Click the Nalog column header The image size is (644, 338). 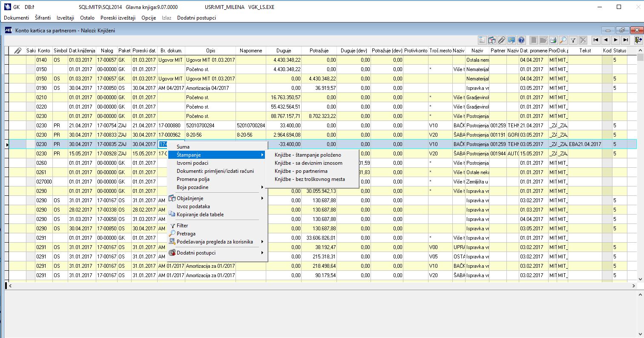[x=107, y=51]
